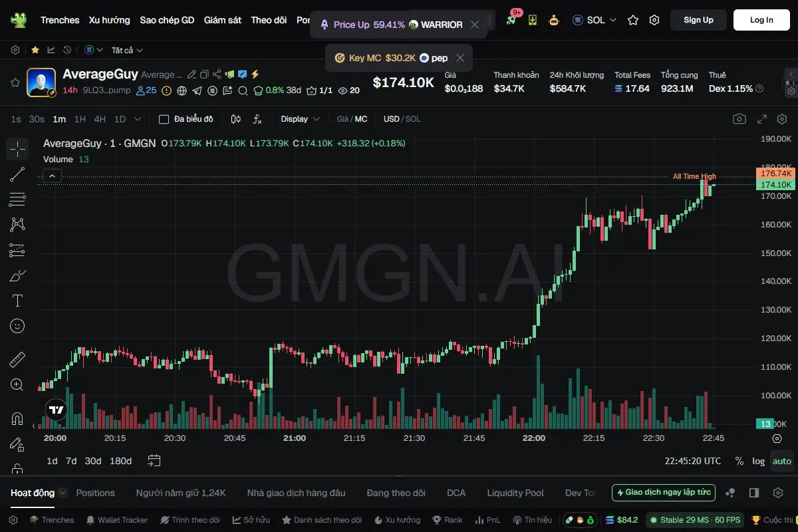Click the rocket notifications icon with 9+ badge
This screenshot has height=532, width=798.
click(511, 19)
